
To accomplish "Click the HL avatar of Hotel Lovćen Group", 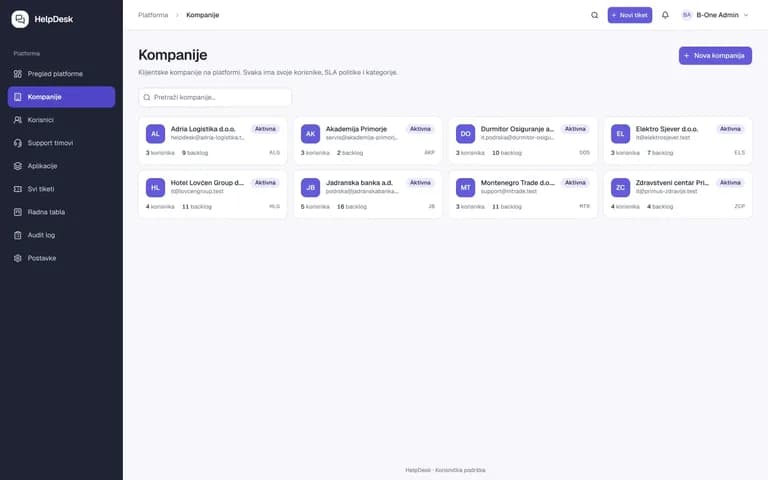I will 155,188.
